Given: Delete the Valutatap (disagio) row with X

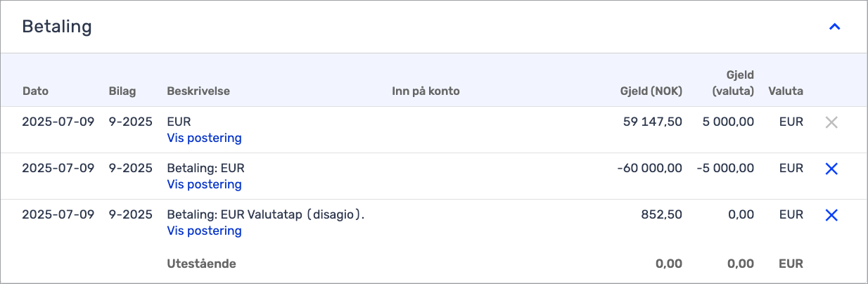Looking at the screenshot, I should point(831,215).
